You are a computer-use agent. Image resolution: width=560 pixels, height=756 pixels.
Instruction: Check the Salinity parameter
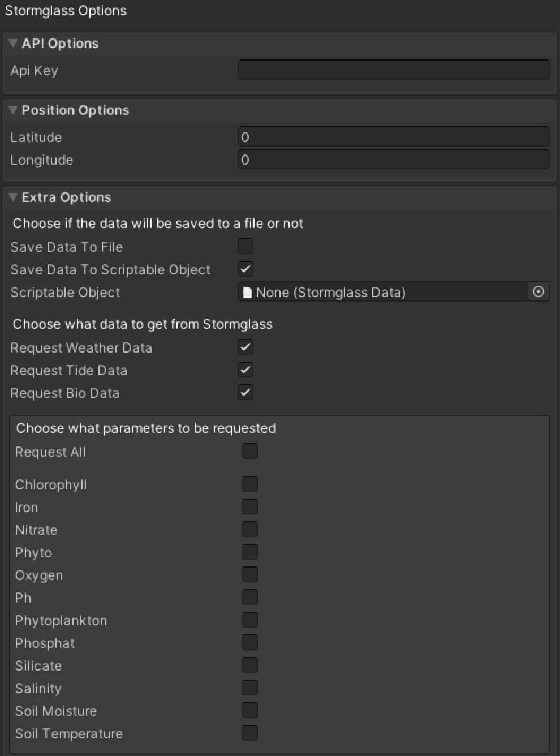click(x=250, y=688)
